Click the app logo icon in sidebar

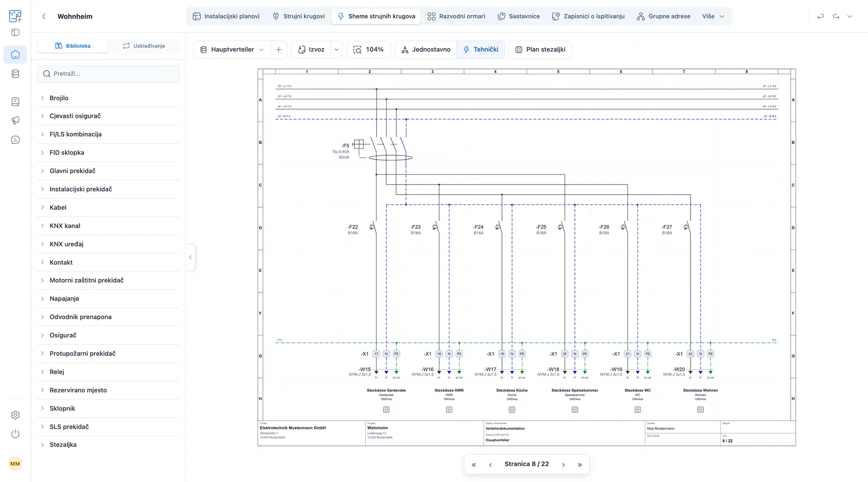tap(15, 16)
